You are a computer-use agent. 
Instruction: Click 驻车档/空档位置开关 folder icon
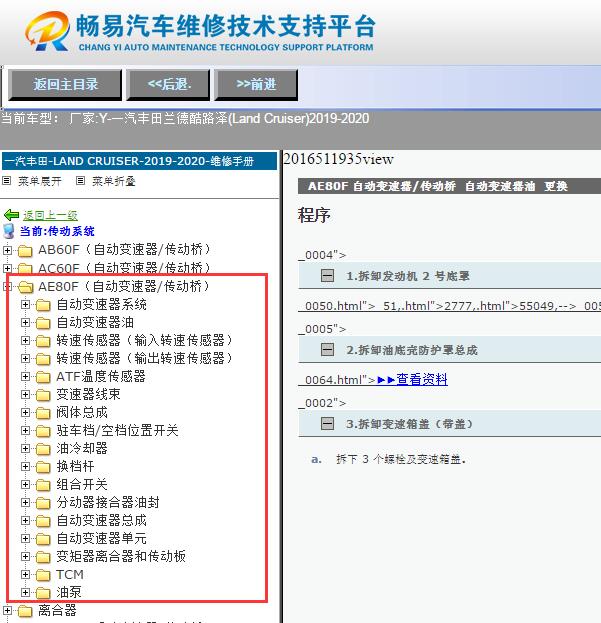pyautogui.click(x=43, y=431)
